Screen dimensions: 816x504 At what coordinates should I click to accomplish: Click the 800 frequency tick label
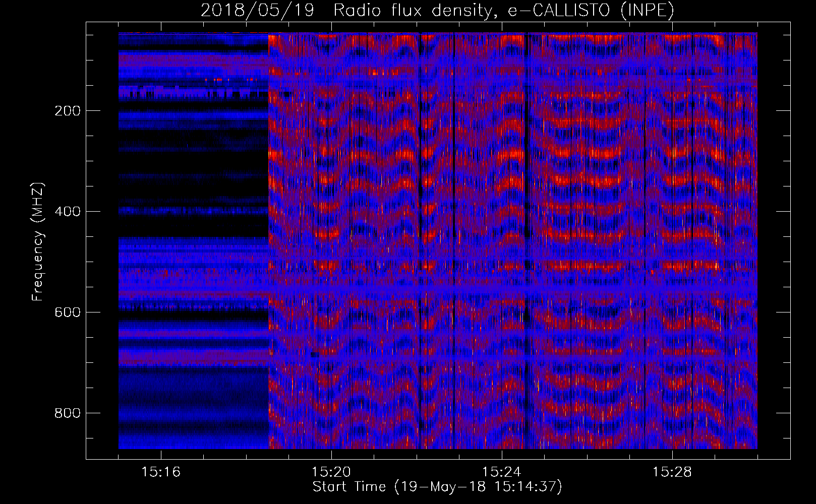point(68,413)
